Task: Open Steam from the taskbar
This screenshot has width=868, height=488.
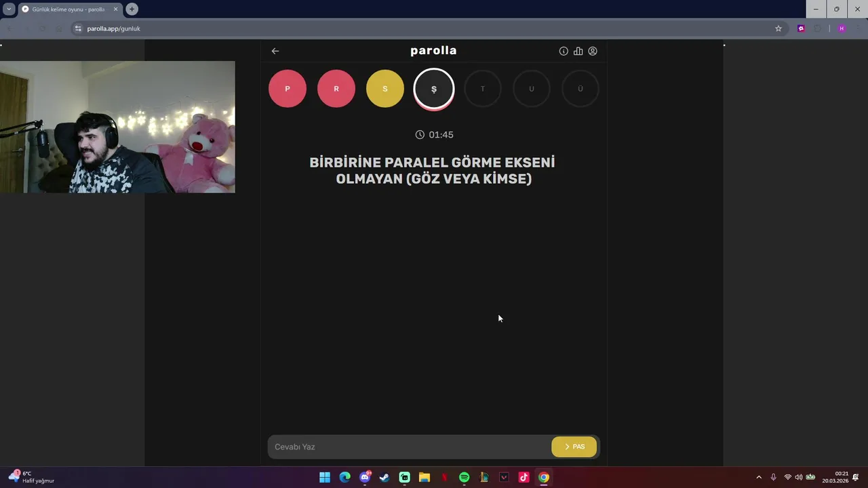Action: pos(384,477)
